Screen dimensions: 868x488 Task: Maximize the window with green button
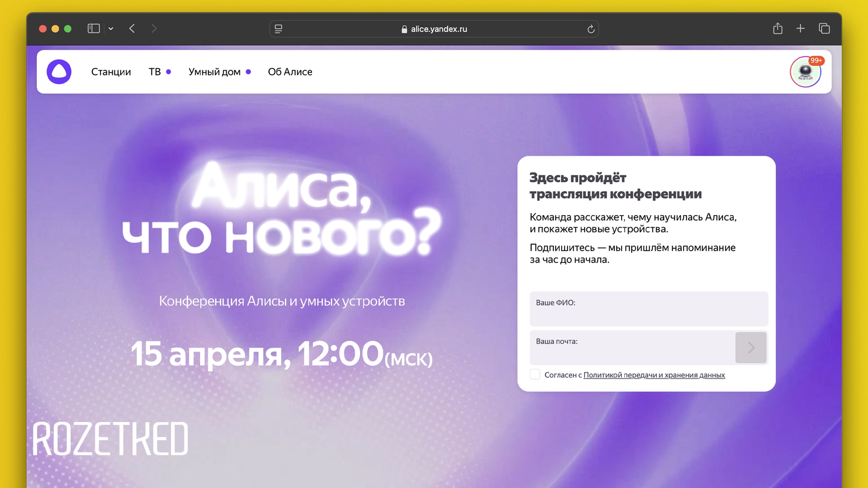(x=68, y=29)
